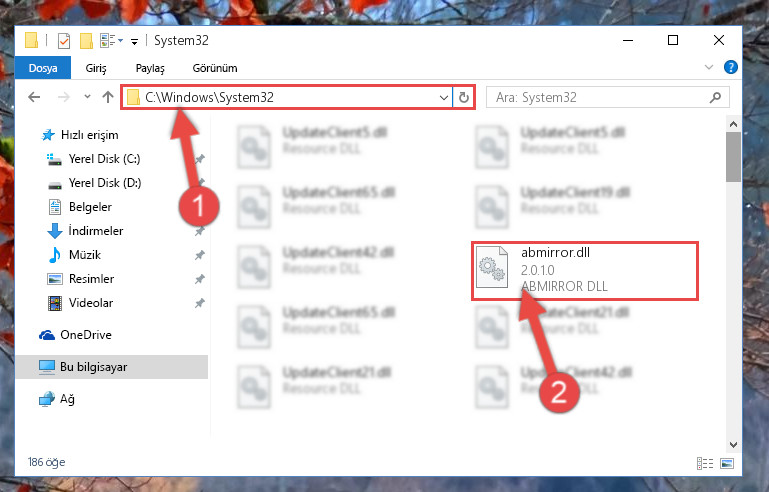This screenshot has height=492, width=769.
Task: Switch to large thumbnails view icon
Action: tap(727, 463)
